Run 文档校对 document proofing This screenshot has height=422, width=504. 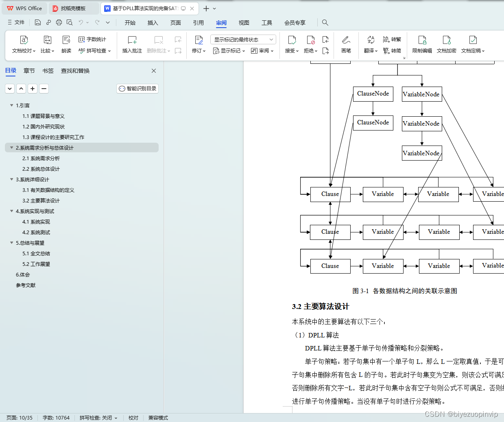(x=24, y=45)
